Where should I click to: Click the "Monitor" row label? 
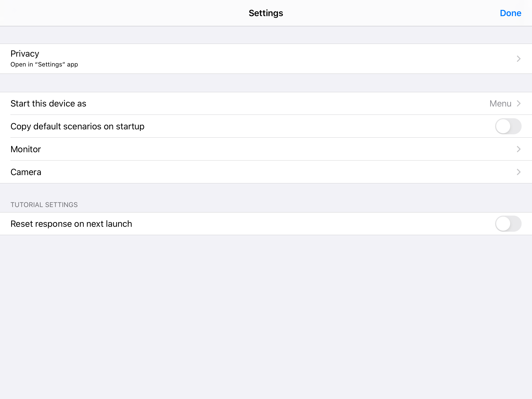(x=25, y=149)
